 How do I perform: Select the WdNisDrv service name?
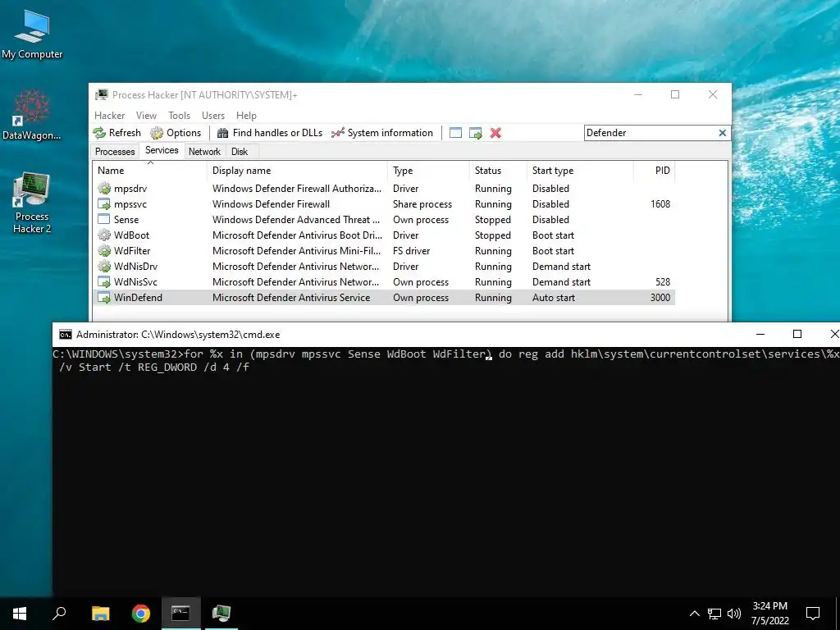(x=135, y=267)
